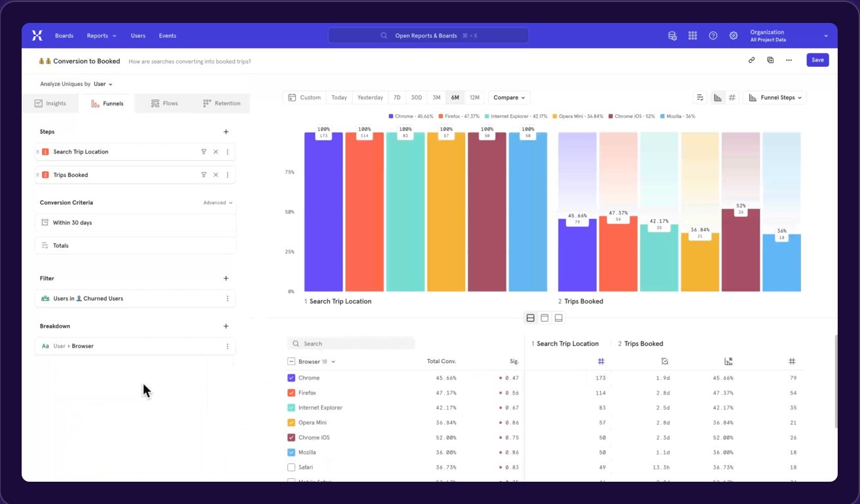
Task: Click the conversion rate column icon
Action: (x=729, y=361)
